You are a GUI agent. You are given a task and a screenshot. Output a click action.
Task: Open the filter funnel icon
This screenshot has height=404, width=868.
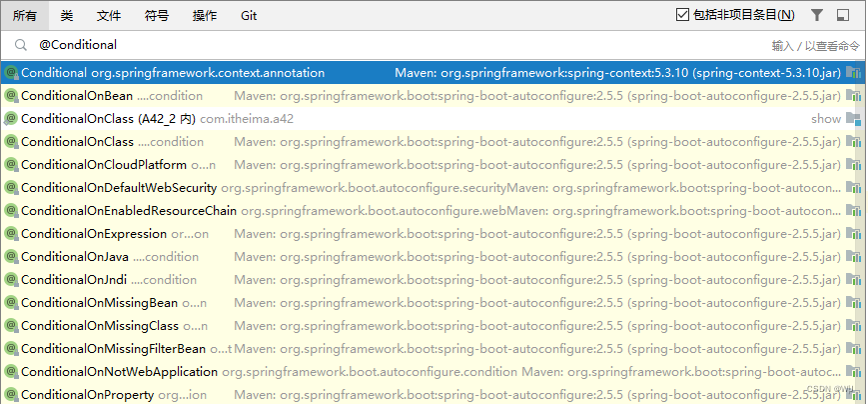[816, 15]
